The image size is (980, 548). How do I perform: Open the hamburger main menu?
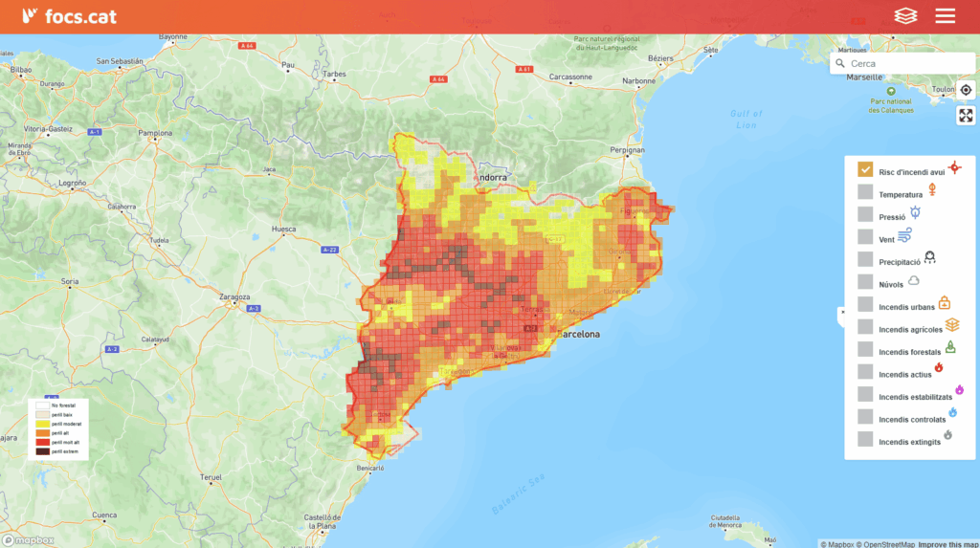coord(945,15)
